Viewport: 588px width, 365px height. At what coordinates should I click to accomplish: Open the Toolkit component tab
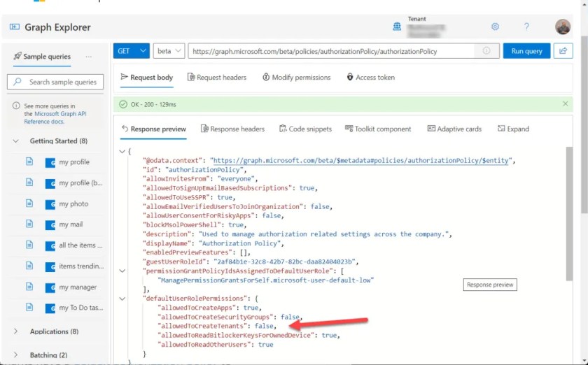(x=378, y=129)
